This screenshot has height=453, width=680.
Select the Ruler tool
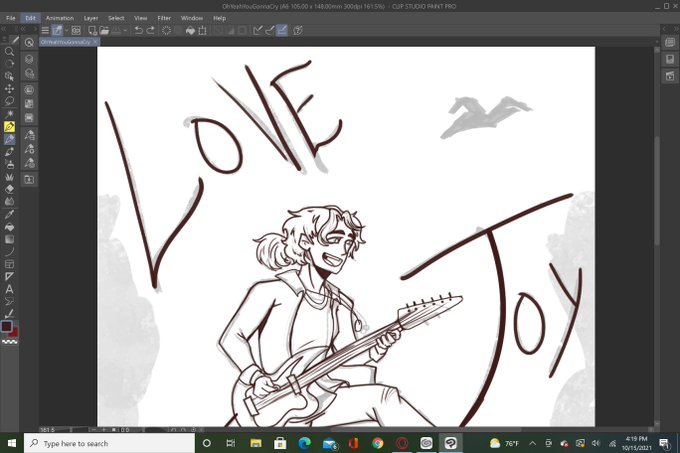coord(9,277)
